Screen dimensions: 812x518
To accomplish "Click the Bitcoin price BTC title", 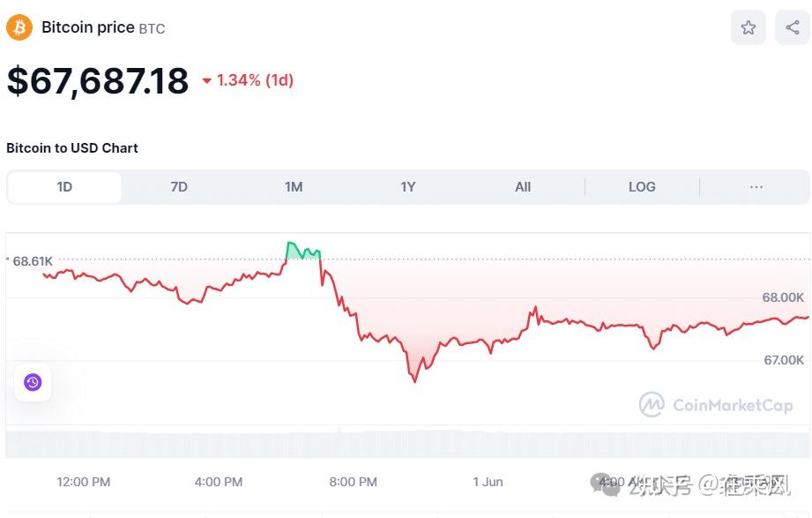I will pyautogui.click(x=103, y=27).
